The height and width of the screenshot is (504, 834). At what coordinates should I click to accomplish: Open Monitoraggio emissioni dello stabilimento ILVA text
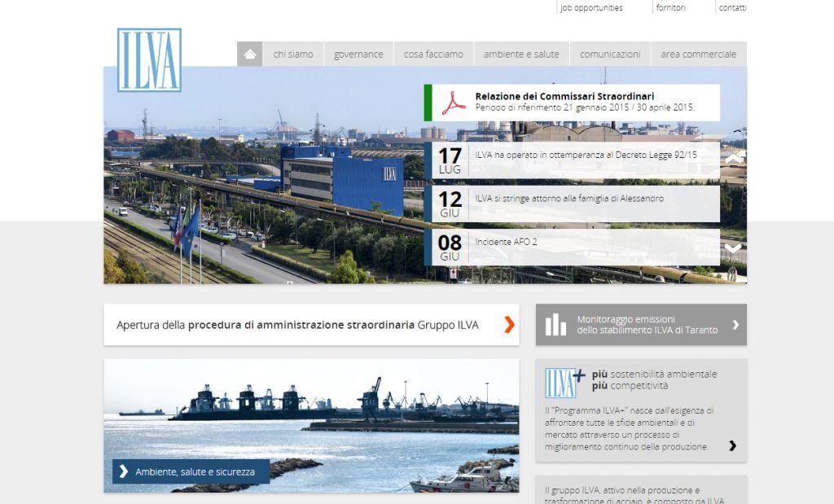[x=647, y=324]
